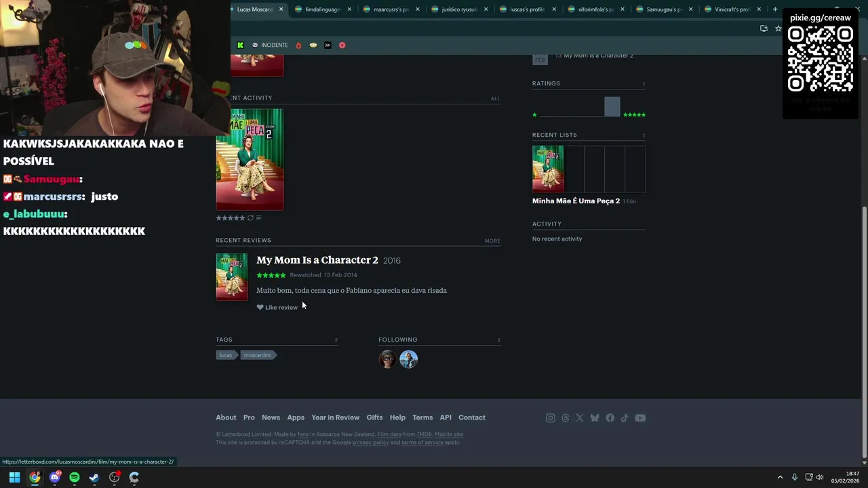Open the Gifts footer link
This screenshot has width=868, height=488.
tap(374, 418)
